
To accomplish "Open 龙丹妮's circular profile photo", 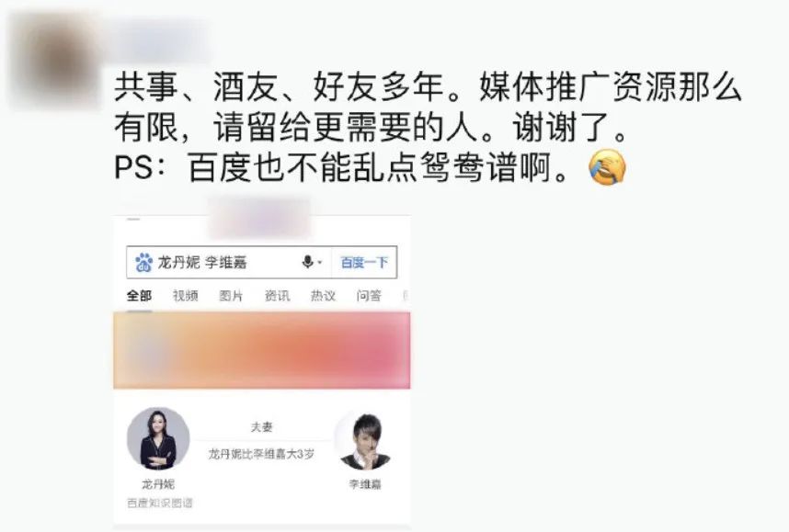I will click(158, 438).
